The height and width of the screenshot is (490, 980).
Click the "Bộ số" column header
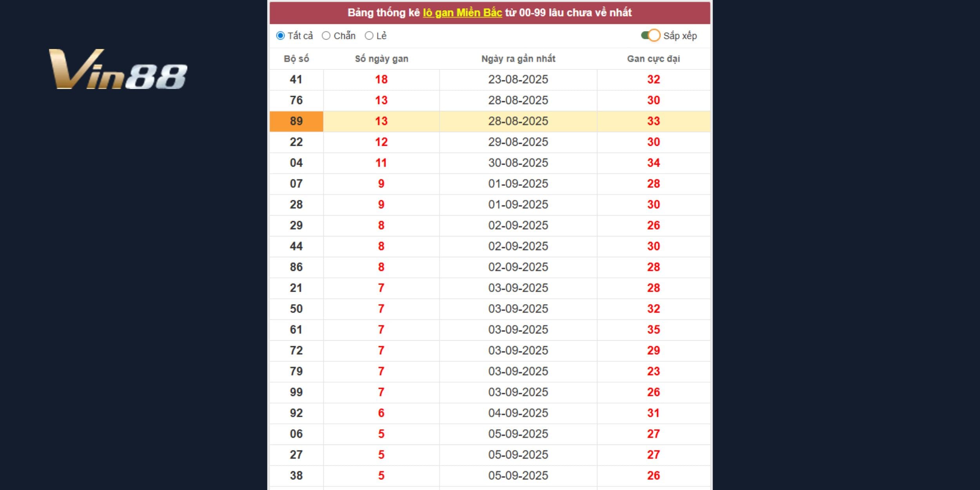coord(296,59)
